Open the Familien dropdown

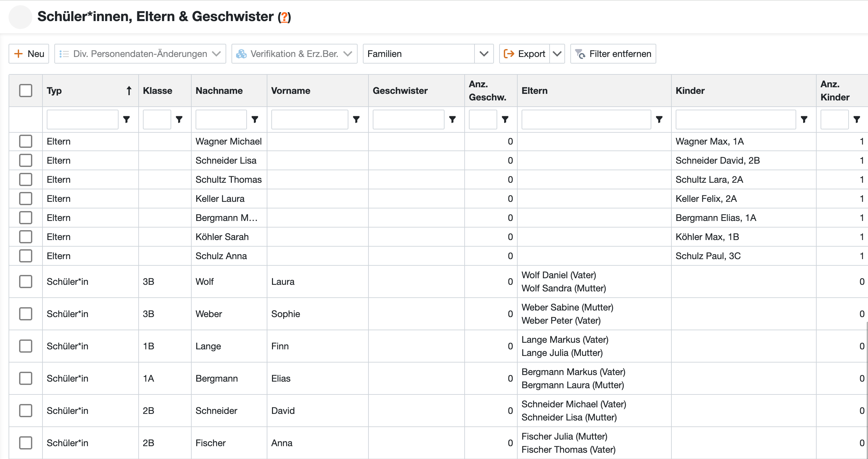483,54
